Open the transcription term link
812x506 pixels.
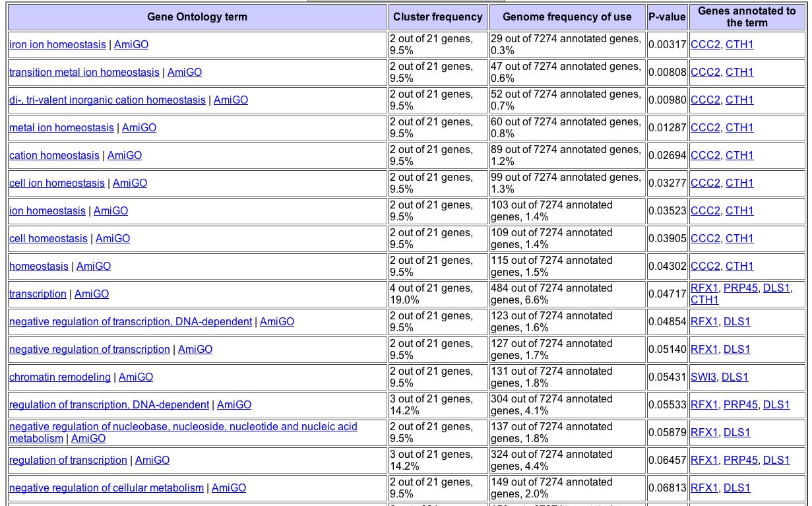point(38,294)
